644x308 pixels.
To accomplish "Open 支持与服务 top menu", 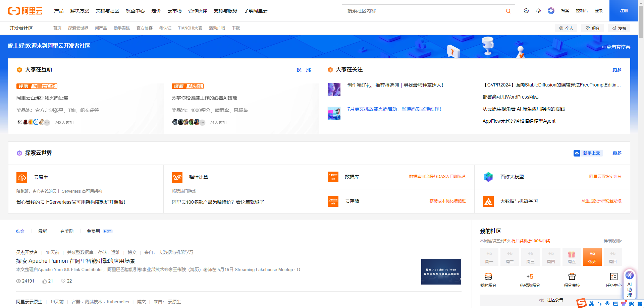I will click(225, 11).
